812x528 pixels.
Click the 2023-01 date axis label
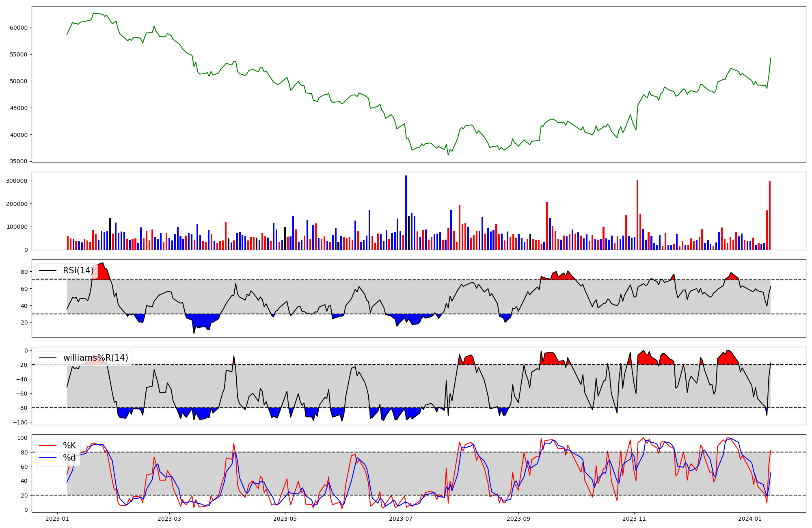pos(57,519)
